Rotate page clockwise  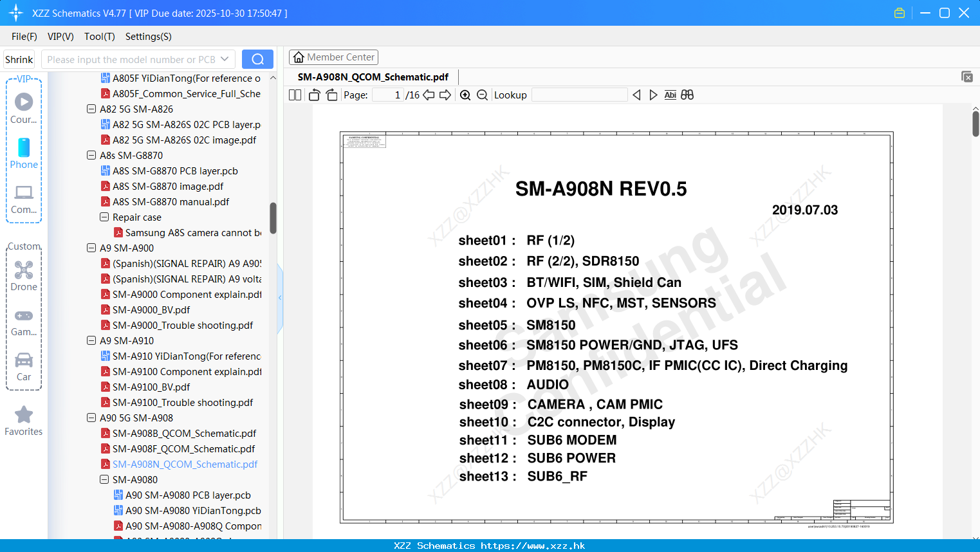point(331,95)
